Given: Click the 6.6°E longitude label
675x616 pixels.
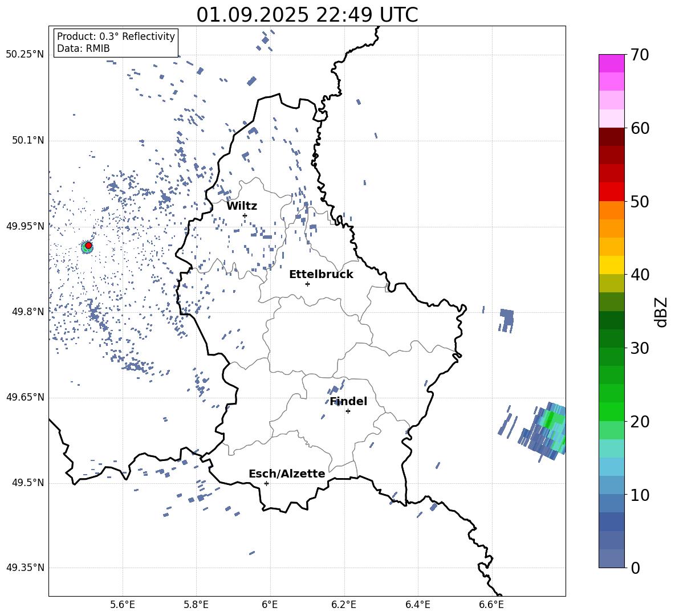Looking at the screenshot, I should [x=491, y=605].
